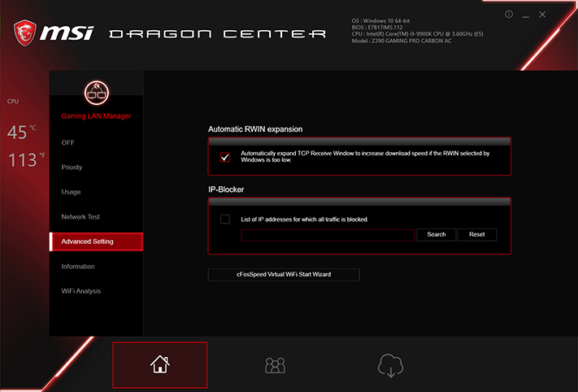Click the Gaming LAN Manager network icon

pos(97,93)
